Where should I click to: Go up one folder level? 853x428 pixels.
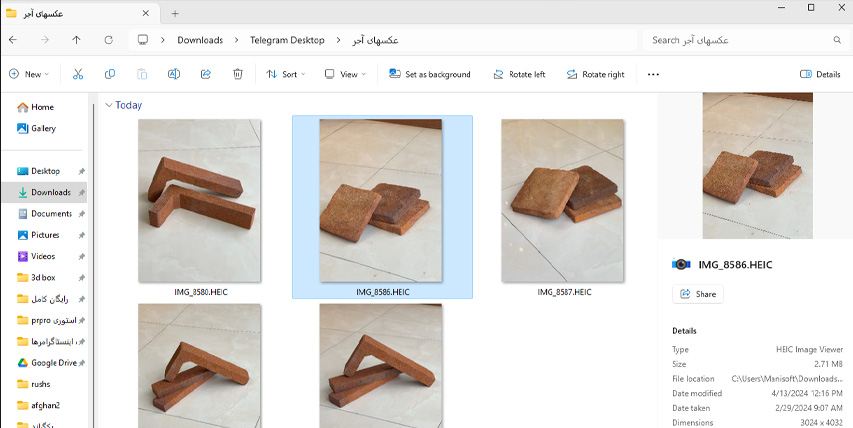pos(77,40)
